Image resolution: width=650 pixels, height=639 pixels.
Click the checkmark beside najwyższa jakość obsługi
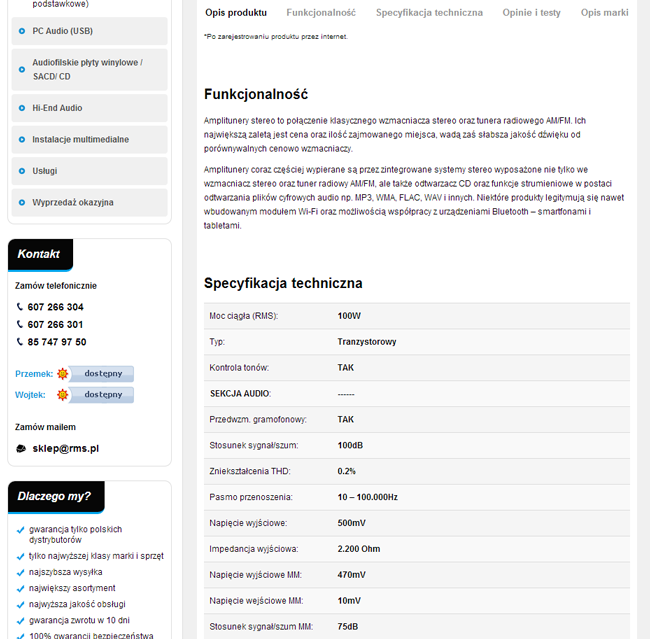[x=20, y=605]
